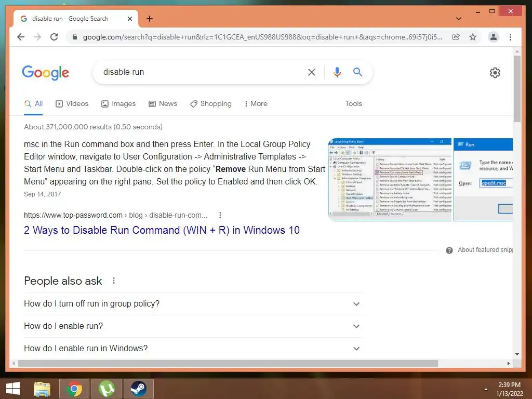Open the Chrome profile avatar
532x399 pixels.
[494, 37]
